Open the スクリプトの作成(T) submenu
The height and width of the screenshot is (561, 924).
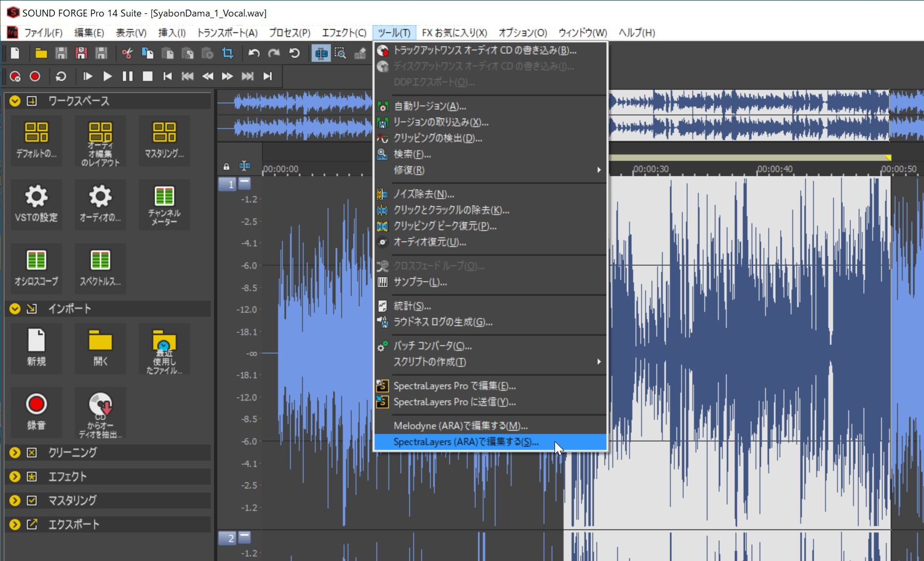(x=490, y=362)
